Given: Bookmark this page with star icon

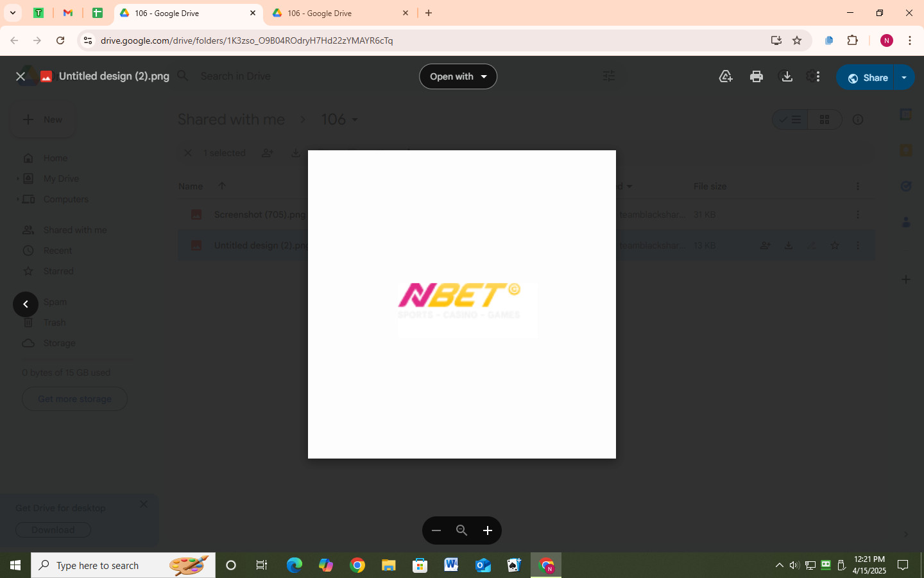Looking at the screenshot, I should coord(797,40).
